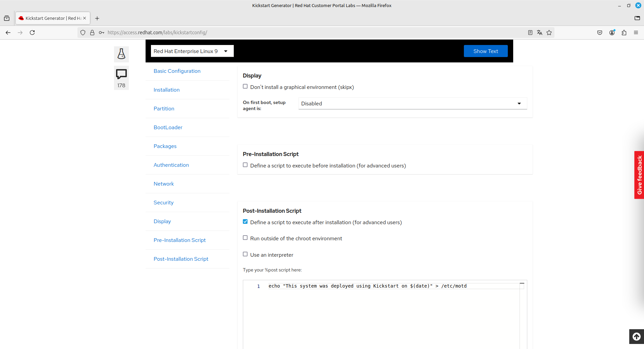Viewport: 644px width, 349px height.
Task: Click the list all tabs icon
Action: click(x=637, y=18)
